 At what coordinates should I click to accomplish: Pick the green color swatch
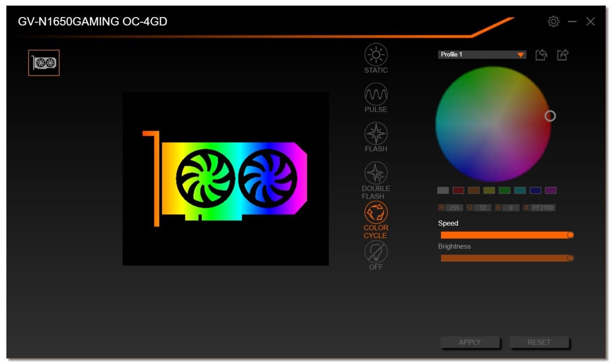pyautogui.click(x=504, y=190)
